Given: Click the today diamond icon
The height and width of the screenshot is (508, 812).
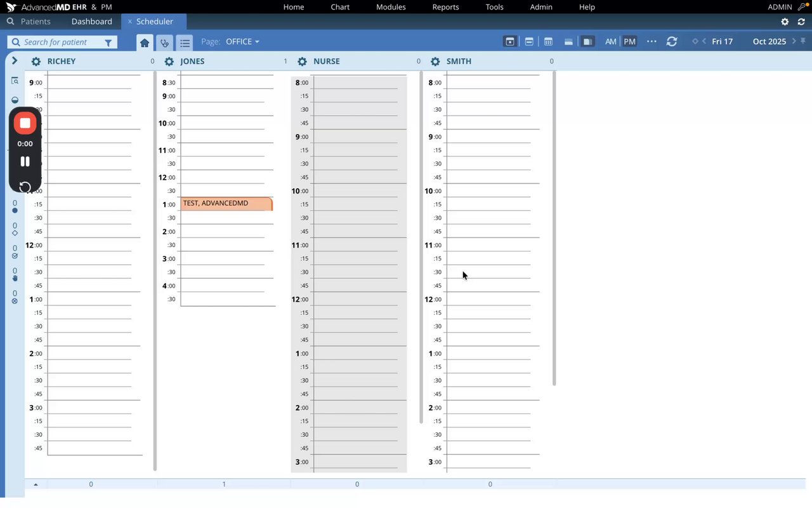Looking at the screenshot, I should [x=695, y=41].
